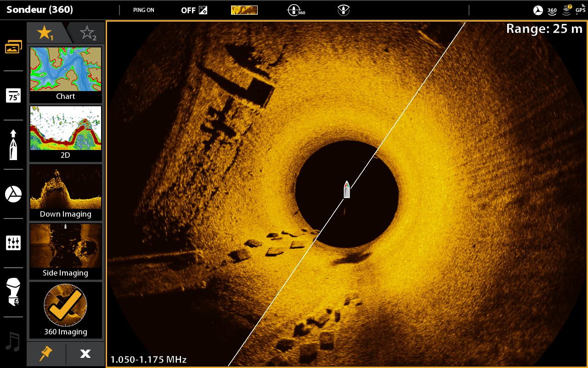Tap the 75° water temperature icon
This screenshot has height=368, width=588.
(x=13, y=96)
